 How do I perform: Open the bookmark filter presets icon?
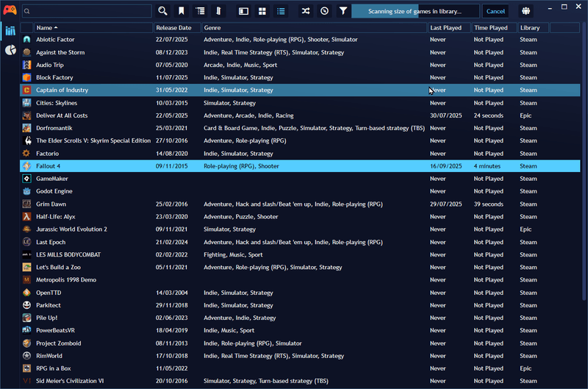tap(181, 11)
